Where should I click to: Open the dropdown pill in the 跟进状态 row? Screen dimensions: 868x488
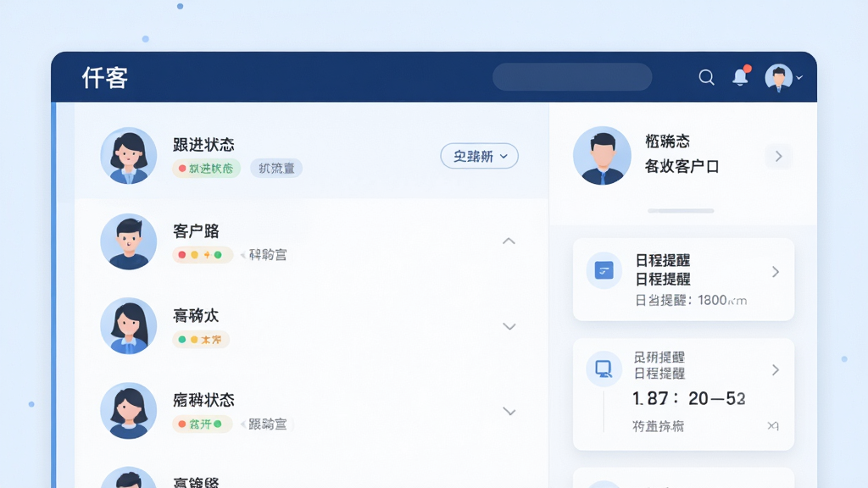pos(480,156)
